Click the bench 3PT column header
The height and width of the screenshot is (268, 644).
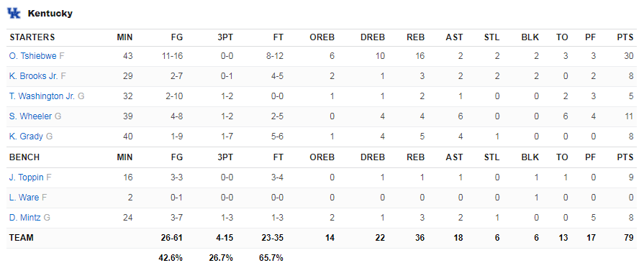[x=225, y=157]
